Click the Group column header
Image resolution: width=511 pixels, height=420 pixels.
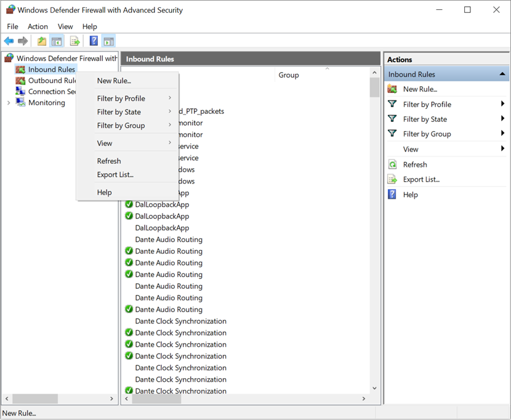coord(289,75)
